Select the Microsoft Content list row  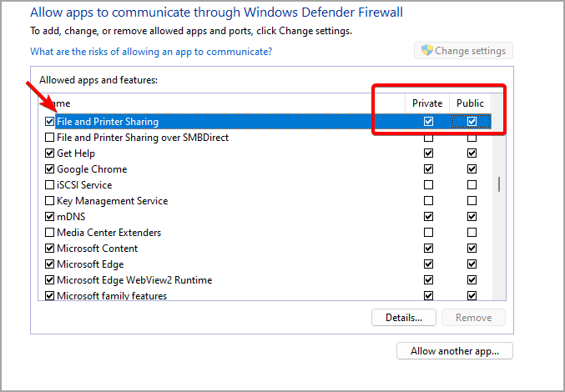(98, 249)
